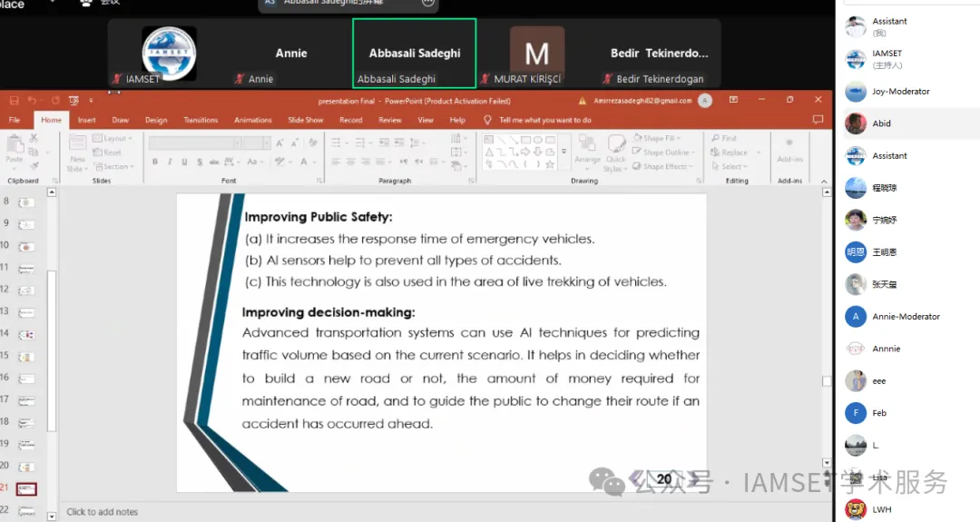
Task: Open the Shape Fill dropdown
Action: click(657, 138)
